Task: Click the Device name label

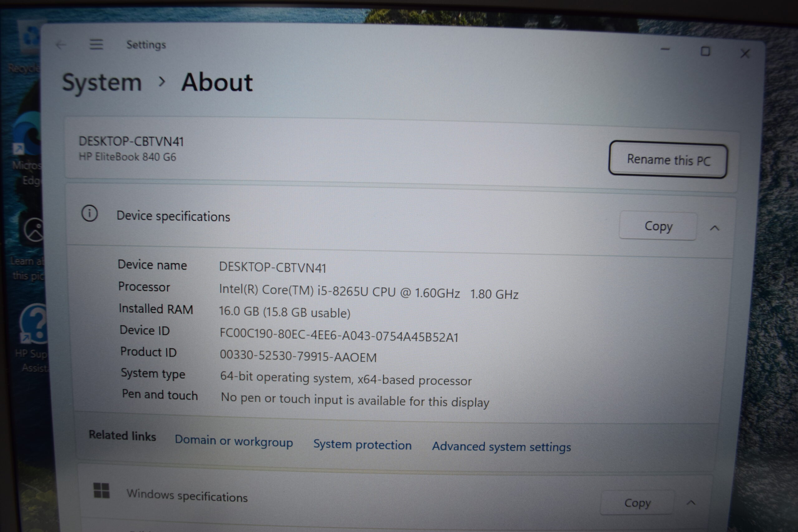Action: tap(152, 265)
